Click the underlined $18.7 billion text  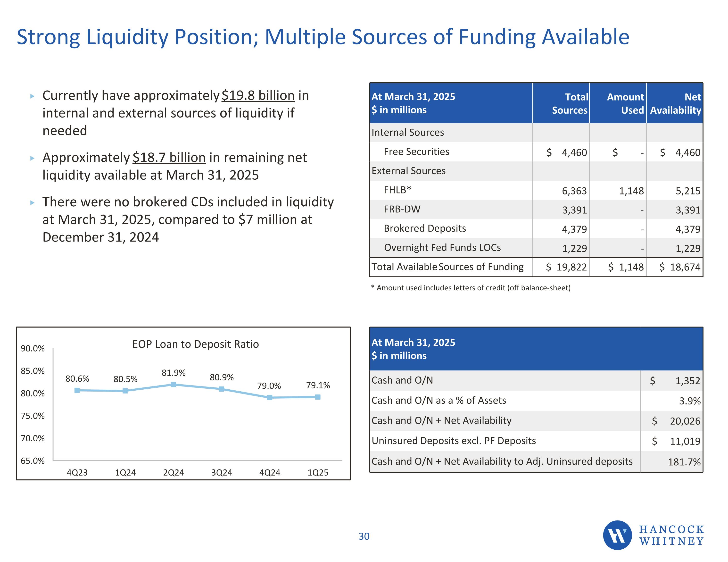(169, 158)
